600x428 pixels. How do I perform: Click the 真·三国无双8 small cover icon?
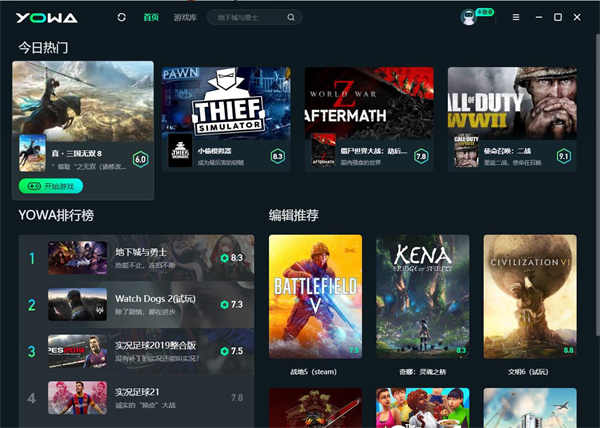coord(33,153)
